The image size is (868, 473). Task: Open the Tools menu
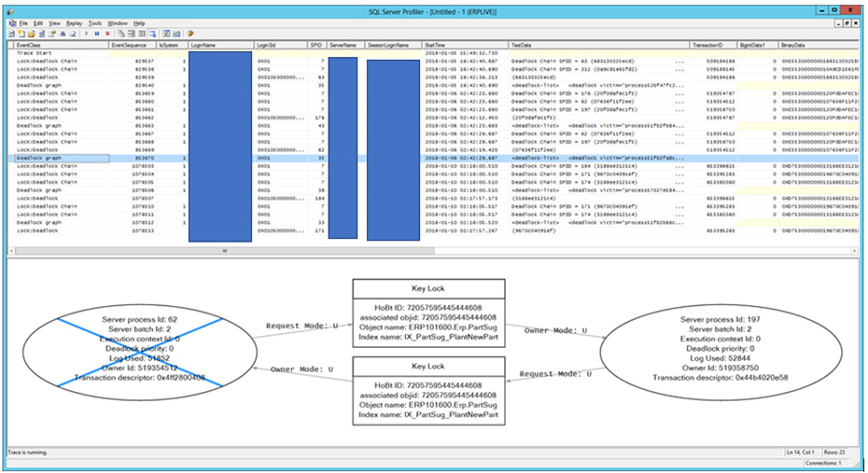pos(95,23)
